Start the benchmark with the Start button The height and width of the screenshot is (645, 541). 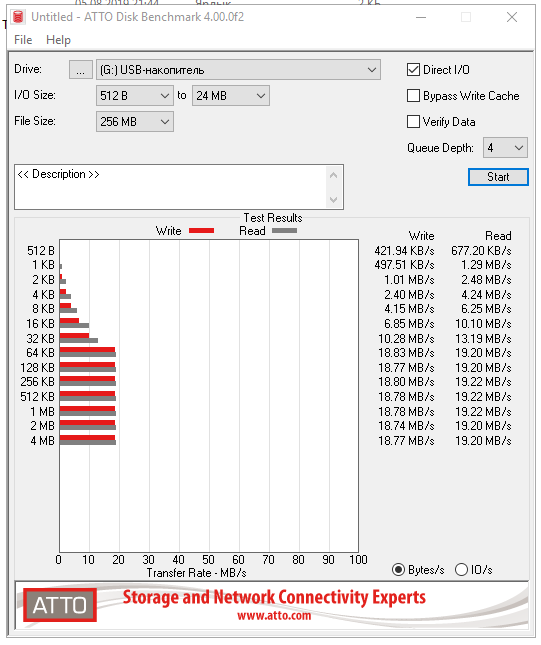[x=498, y=177]
